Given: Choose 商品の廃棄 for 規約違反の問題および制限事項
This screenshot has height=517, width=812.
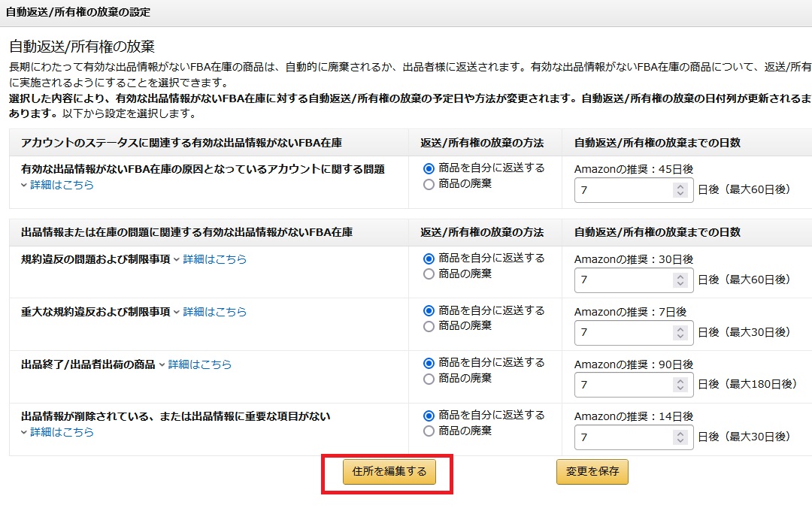Looking at the screenshot, I should (429, 274).
